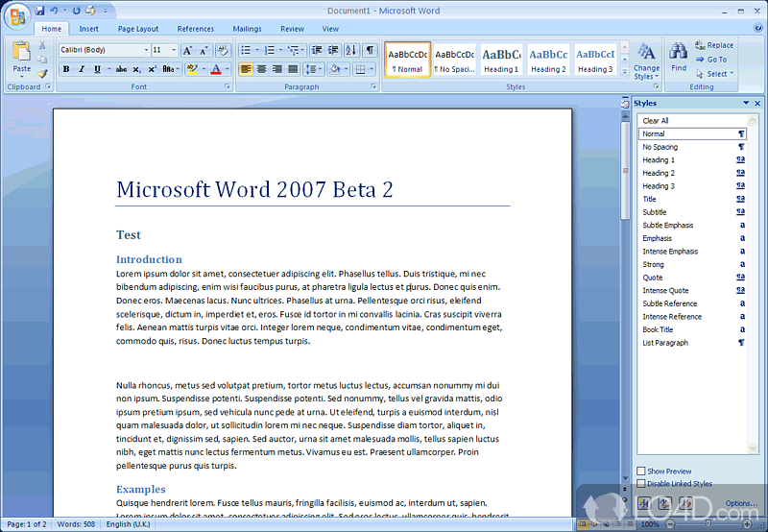
Task: Open the line spacing dropdown
Action: click(314, 69)
